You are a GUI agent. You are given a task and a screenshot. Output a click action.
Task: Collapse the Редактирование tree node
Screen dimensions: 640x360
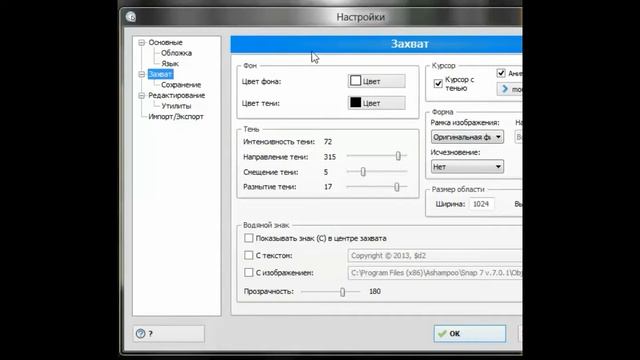click(142, 96)
